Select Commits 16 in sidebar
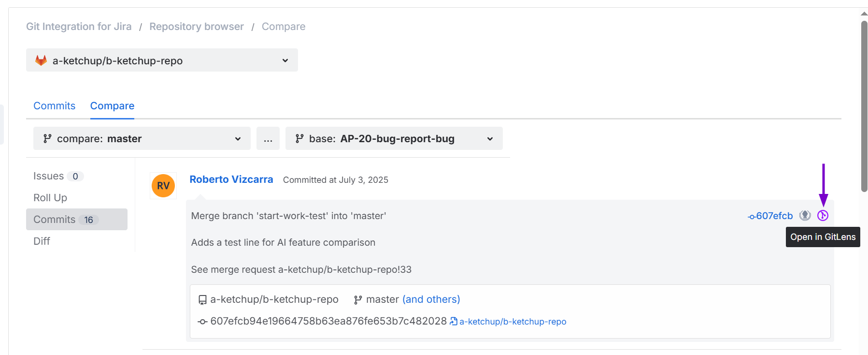The height and width of the screenshot is (355, 868). 77,220
